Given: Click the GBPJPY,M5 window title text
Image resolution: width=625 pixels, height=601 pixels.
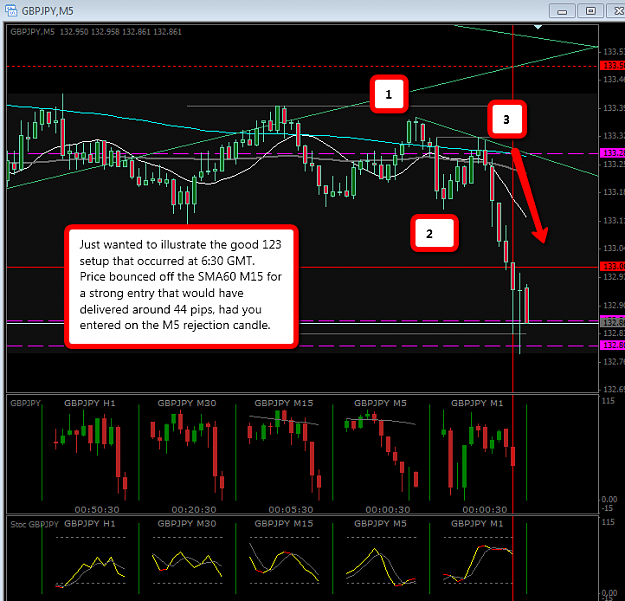Looking at the screenshot, I should [x=47, y=11].
